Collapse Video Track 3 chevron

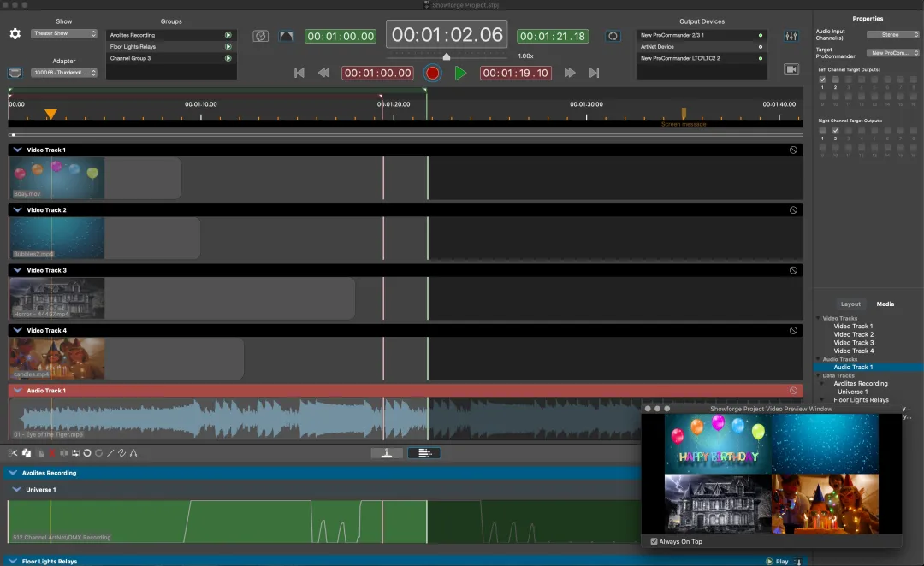click(18, 270)
